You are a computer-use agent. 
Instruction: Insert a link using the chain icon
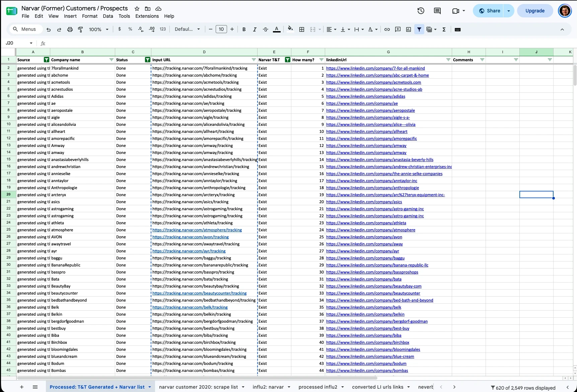(x=387, y=29)
